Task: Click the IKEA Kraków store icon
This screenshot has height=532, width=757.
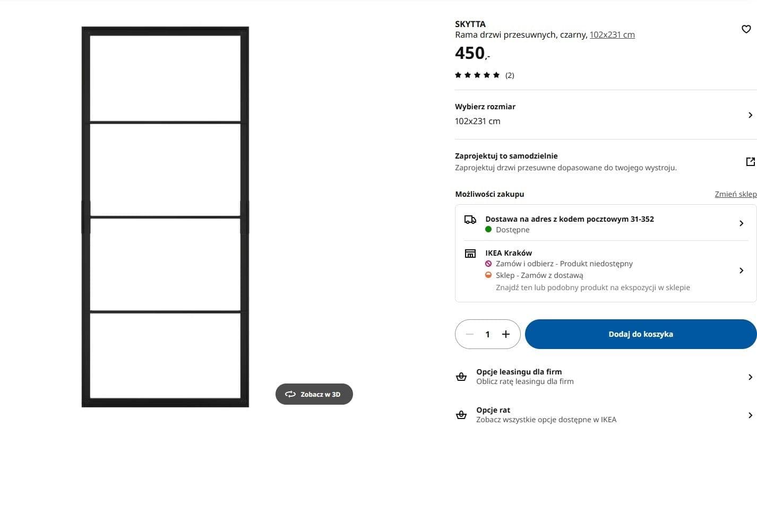Action: 470,254
